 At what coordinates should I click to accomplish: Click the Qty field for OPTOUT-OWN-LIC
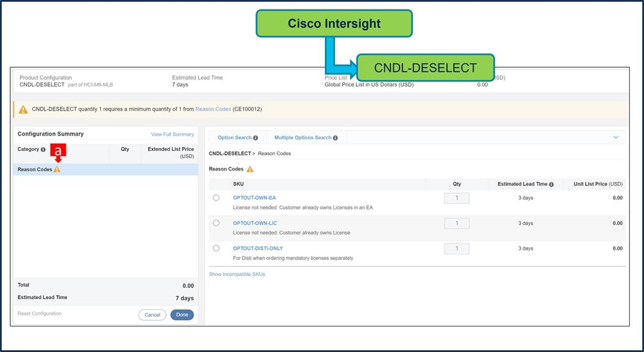pyautogui.click(x=457, y=224)
